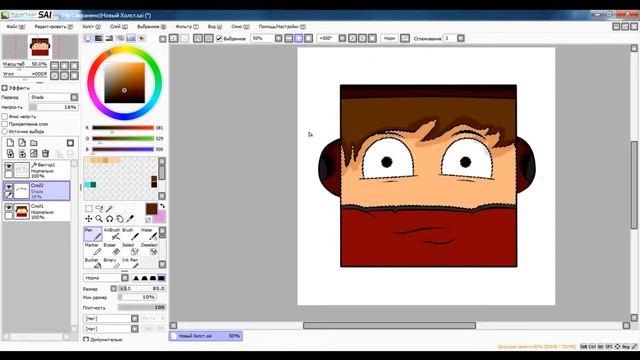Viewport: 640px width, 360px height.
Task: Delete the selected layer with trash icon
Action: click(46, 153)
